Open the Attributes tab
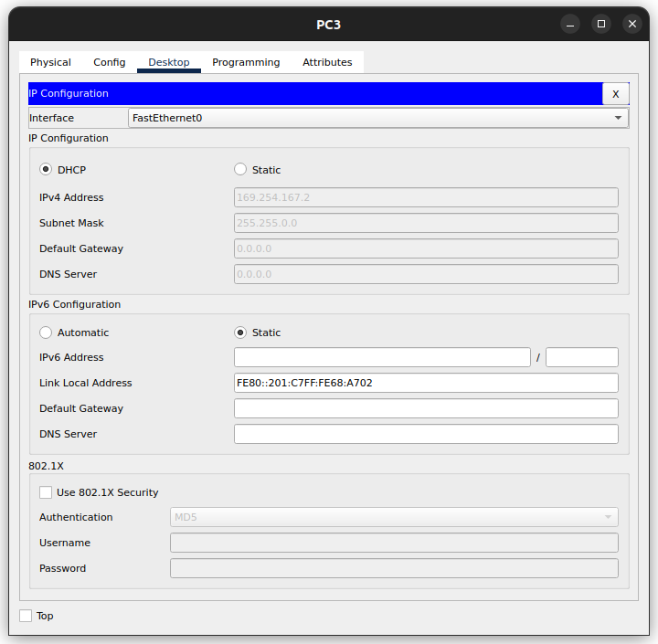Viewport: 658px width, 644px height. point(327,62)
